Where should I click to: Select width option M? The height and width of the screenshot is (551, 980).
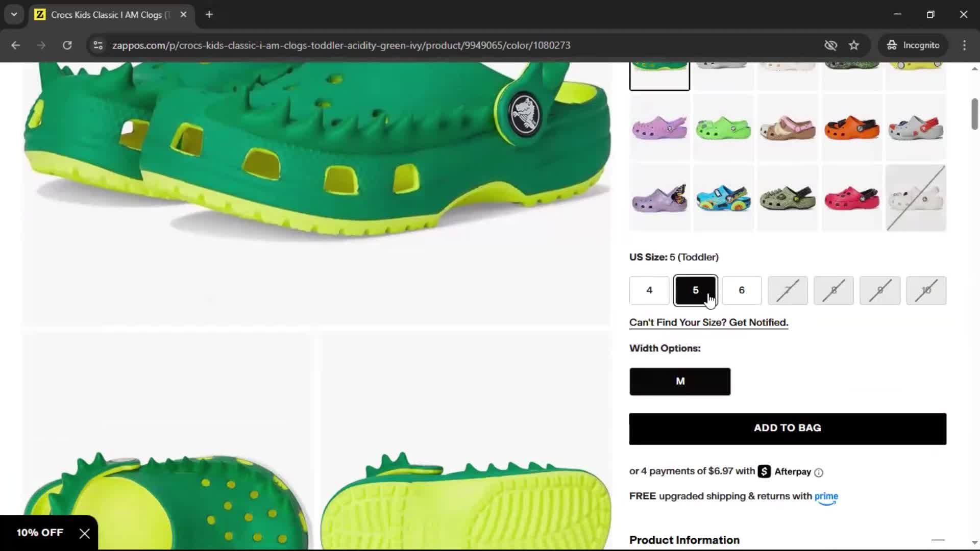(x=680, y=382)
